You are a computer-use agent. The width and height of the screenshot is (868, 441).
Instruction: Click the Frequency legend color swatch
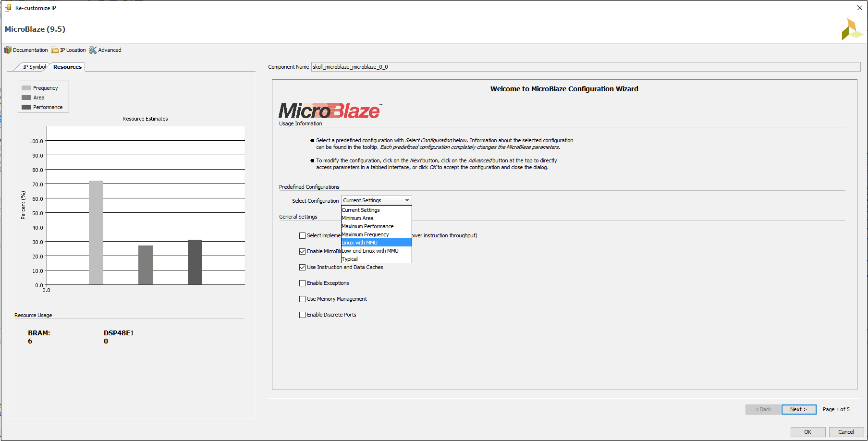[26, 87]
